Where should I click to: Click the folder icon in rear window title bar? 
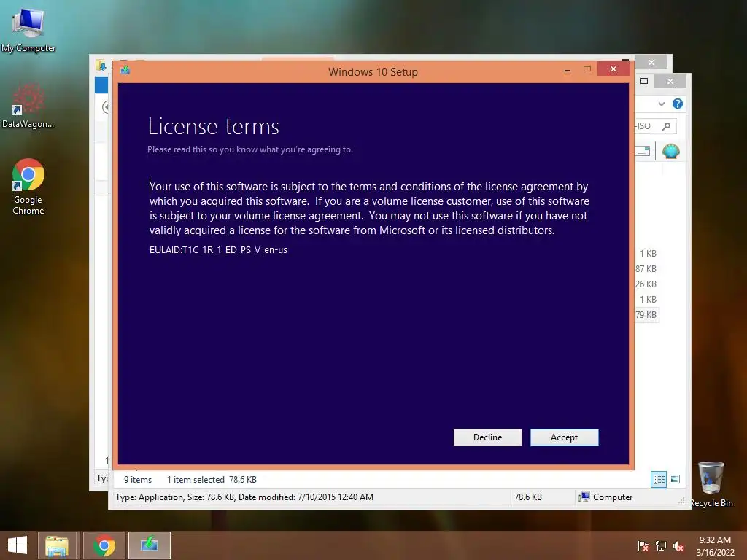pos(101,65)
